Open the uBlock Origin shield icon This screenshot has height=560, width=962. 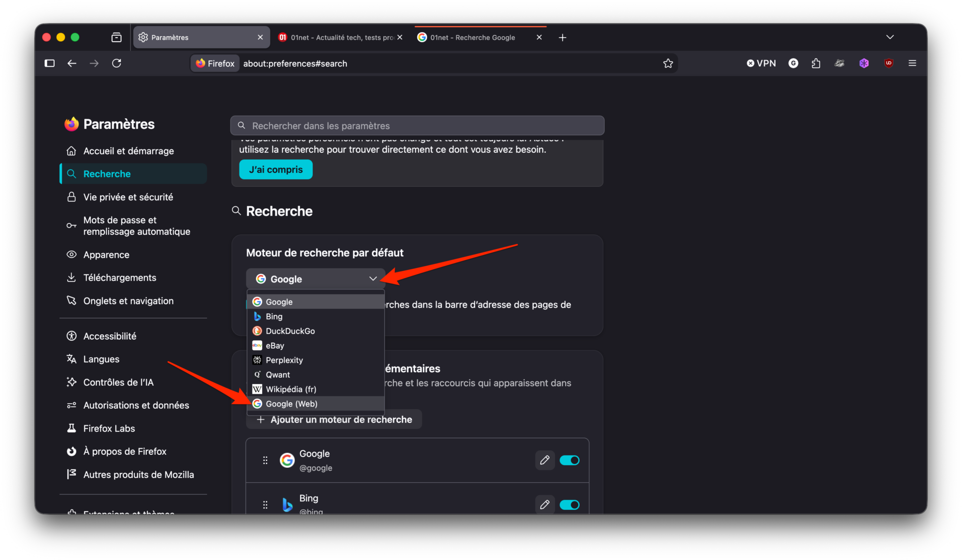tap(889, 63)
